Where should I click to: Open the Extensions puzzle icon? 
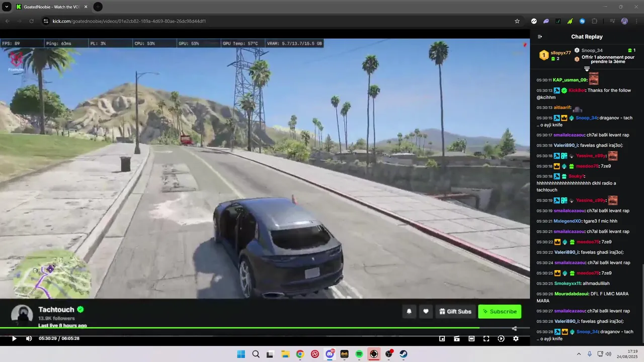point(594,21)
